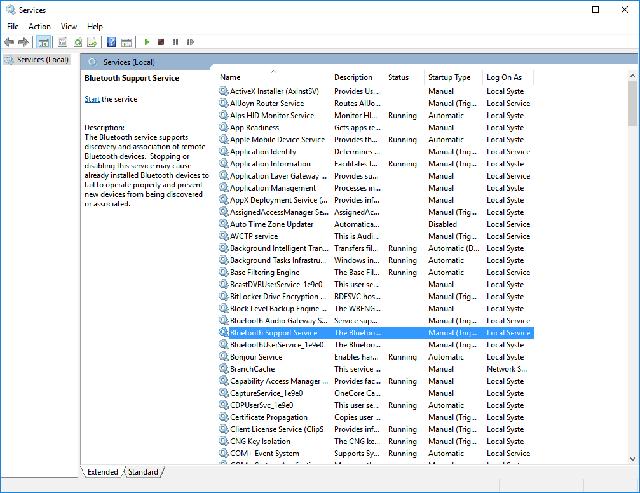
Task: Click the Start the service link
Action: (92, 99)
